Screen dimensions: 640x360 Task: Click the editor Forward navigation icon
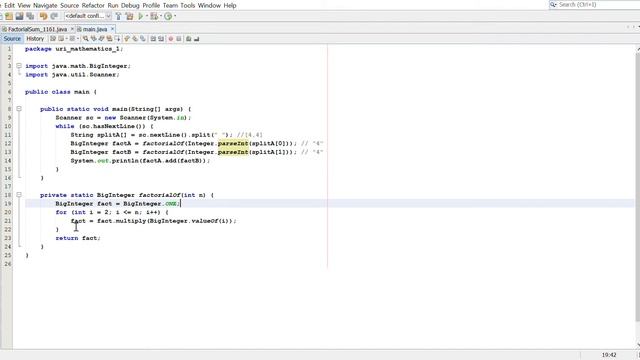tap(72, 39)
